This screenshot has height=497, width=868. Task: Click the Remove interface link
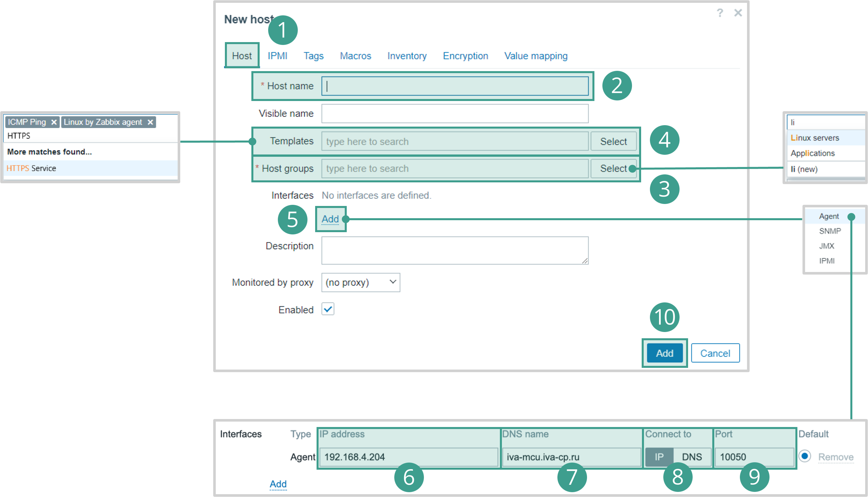click(x=836, y=457)
